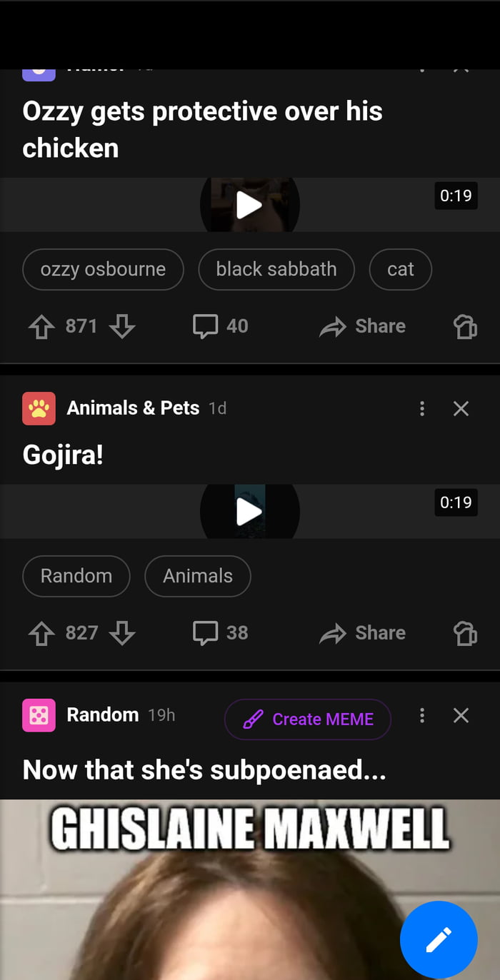
Task: Tap the Create MEME button
Action: (x=307, y=719)
